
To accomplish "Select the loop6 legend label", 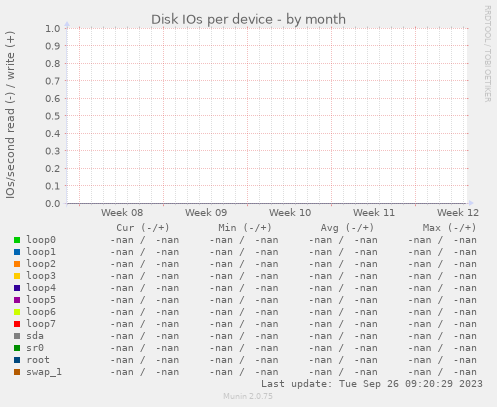I will coord(41,312).
